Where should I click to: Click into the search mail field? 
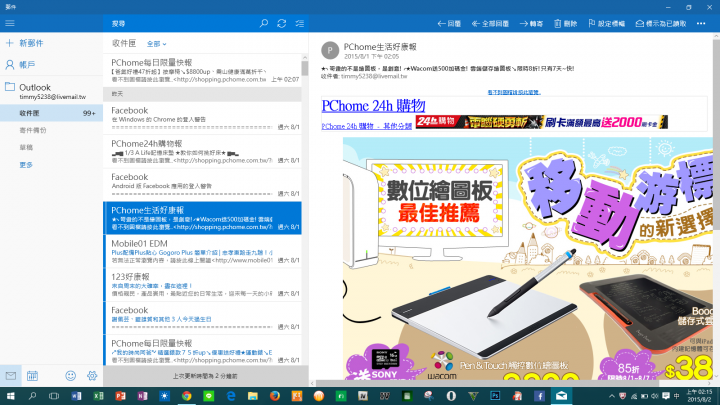[181, 23]
